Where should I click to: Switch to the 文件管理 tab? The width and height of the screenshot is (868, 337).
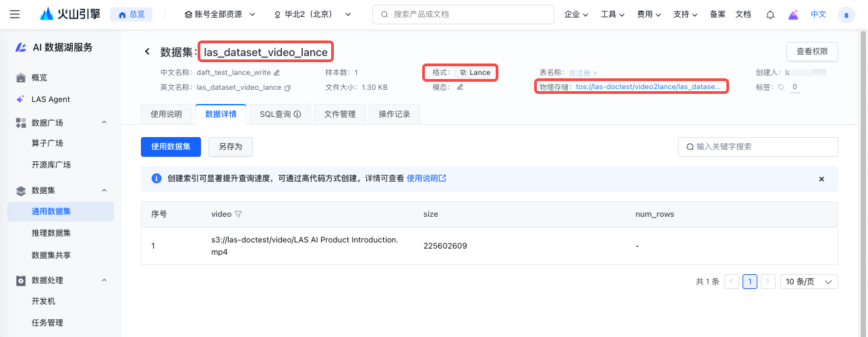tap(339, 114)
